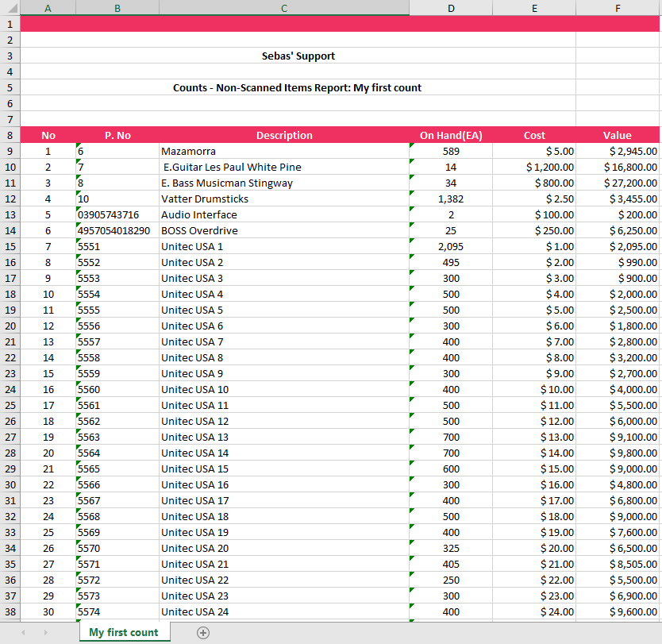Select on-hand quantity '325' cell
The image size is (662, 644).
451,548
